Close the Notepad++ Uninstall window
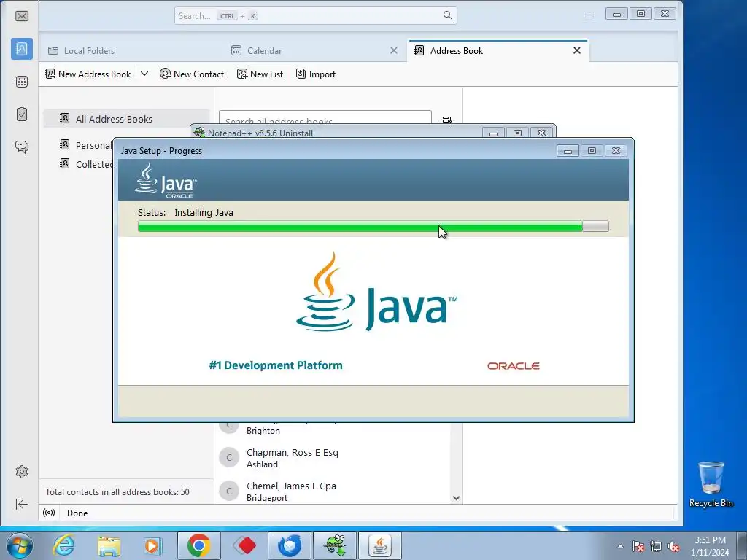This screenshot has width=747, height=560. click(x=542, y=133)
